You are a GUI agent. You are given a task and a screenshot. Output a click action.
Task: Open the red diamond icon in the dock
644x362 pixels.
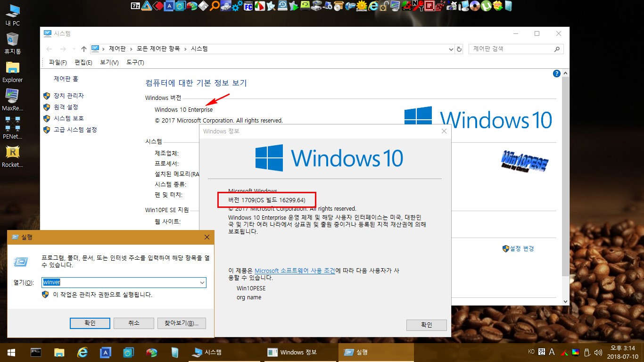click(x=158, y=6)
